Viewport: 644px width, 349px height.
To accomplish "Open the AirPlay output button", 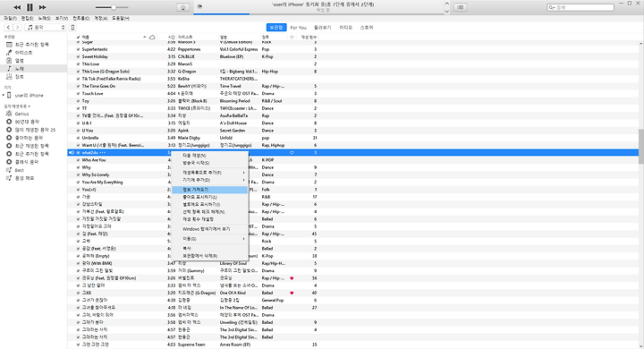I will pyautogui.click(x=182, y=7).
